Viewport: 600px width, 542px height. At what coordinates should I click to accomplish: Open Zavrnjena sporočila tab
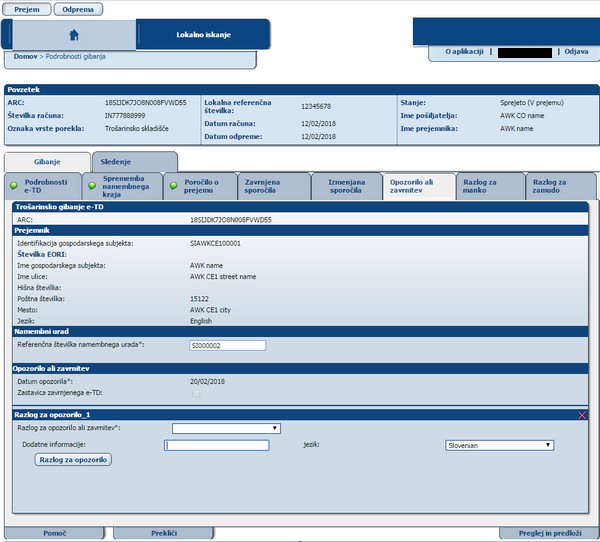click(x=274, y=186)
